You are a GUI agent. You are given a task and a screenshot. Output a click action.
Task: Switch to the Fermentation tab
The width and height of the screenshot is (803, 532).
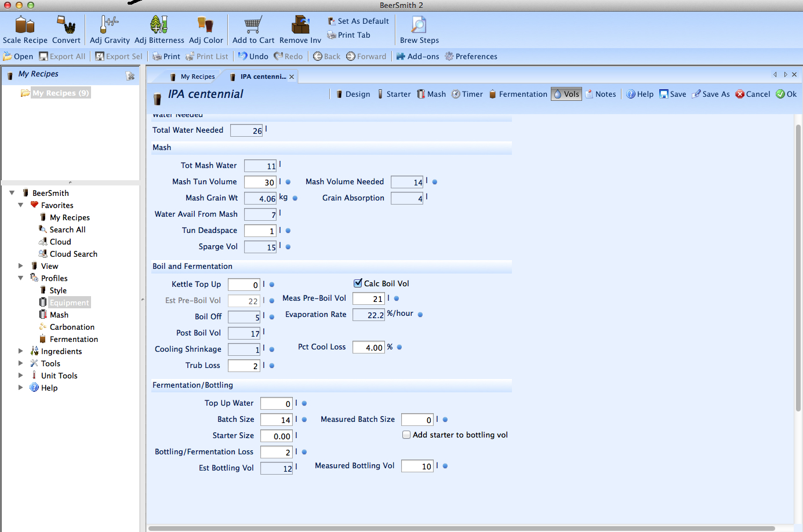click(x=518, y=94)
